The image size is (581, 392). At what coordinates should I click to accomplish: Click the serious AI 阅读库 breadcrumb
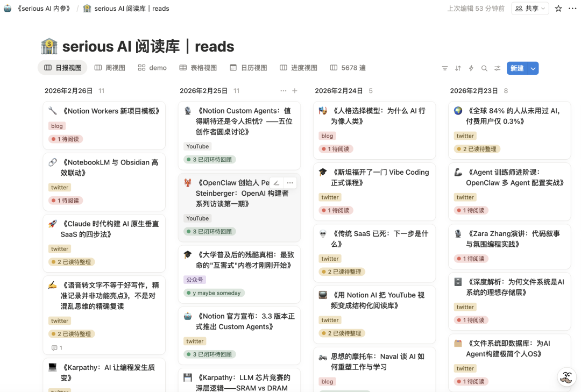click(x=126, y=9)
